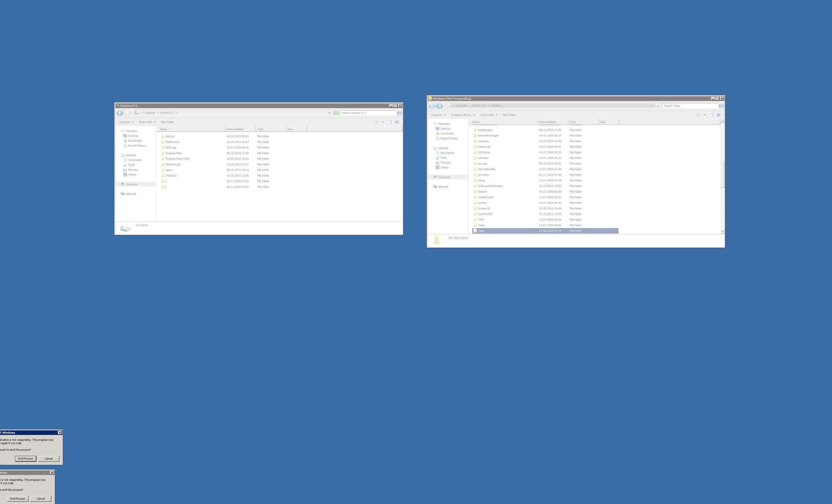The width and height of the screenshot is (832, 504).
Task: Select the SoftwareDistribution folder
Action: pos(490,186)
